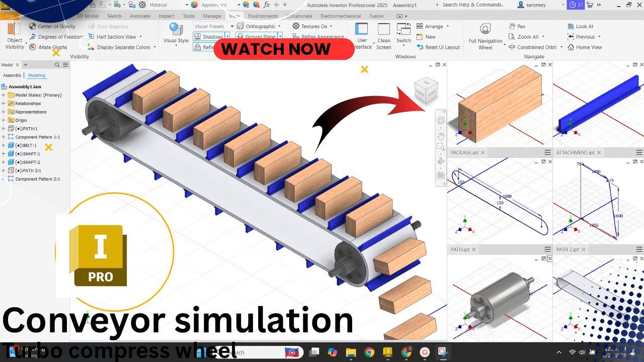Viewport: 644px width, 362px height.
Task: Click the browser panel search icon
Action: click(57, 65)
